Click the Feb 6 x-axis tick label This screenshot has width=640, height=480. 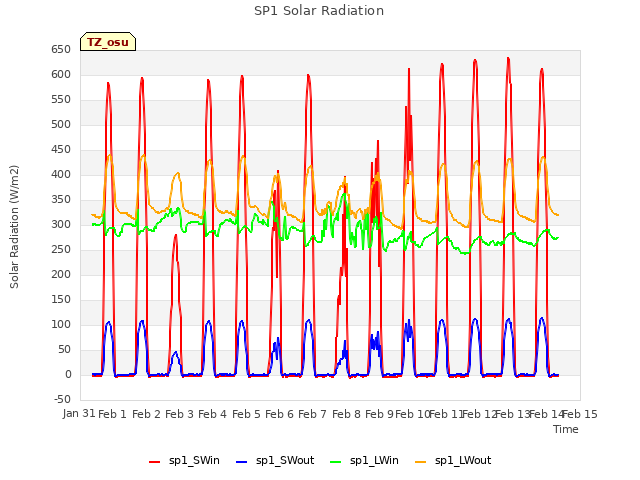point(279,414)
